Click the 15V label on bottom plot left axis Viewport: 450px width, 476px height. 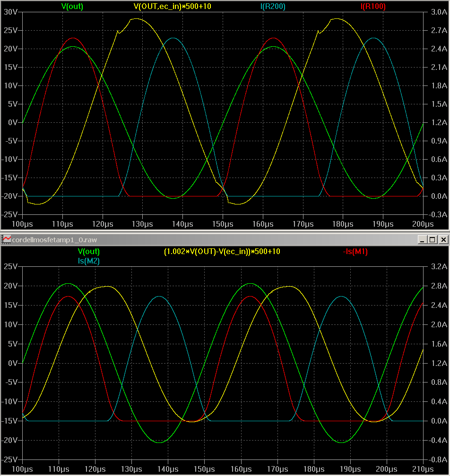(x=10, y=305)
